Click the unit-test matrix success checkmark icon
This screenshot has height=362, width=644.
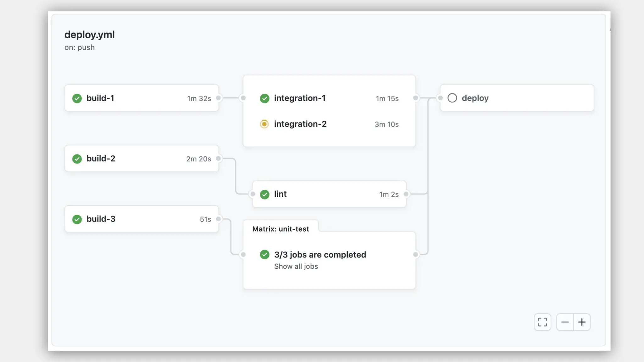tap(265, 255)
